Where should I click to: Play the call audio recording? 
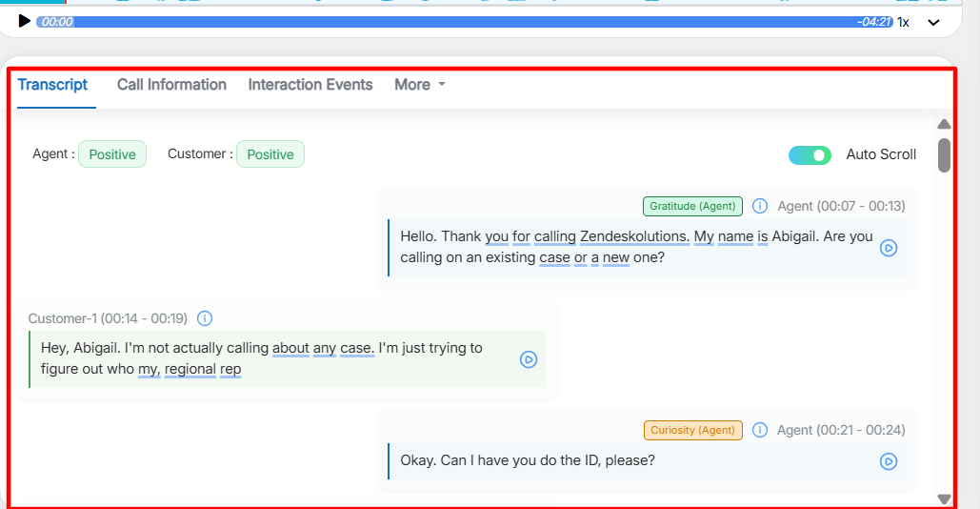25,21
